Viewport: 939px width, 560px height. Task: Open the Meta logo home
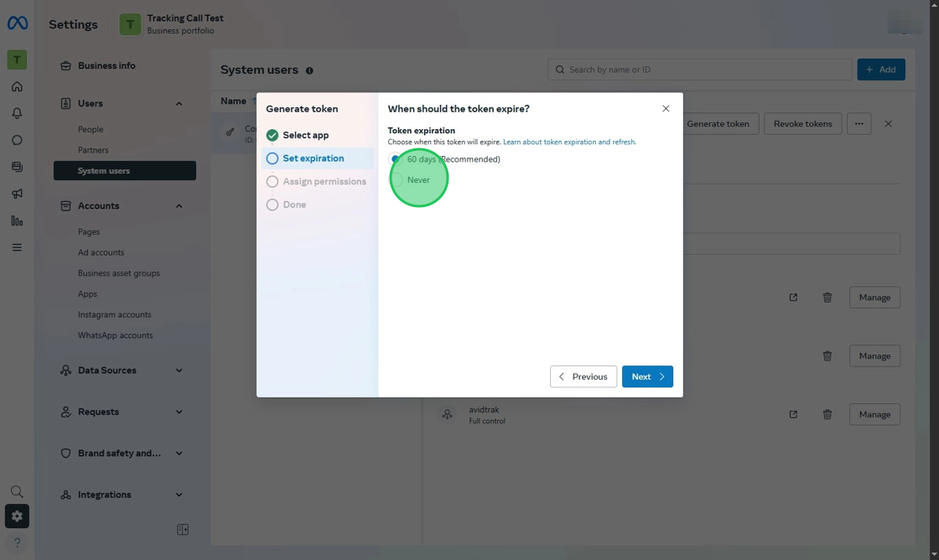click(18, 23)
